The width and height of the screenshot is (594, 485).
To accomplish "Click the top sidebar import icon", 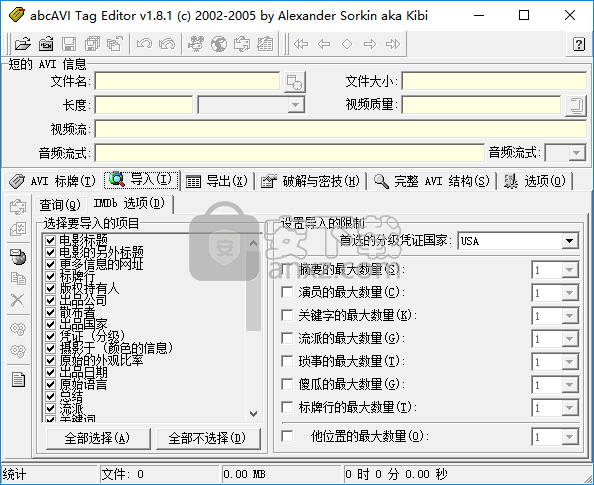I will coord(18,207).
